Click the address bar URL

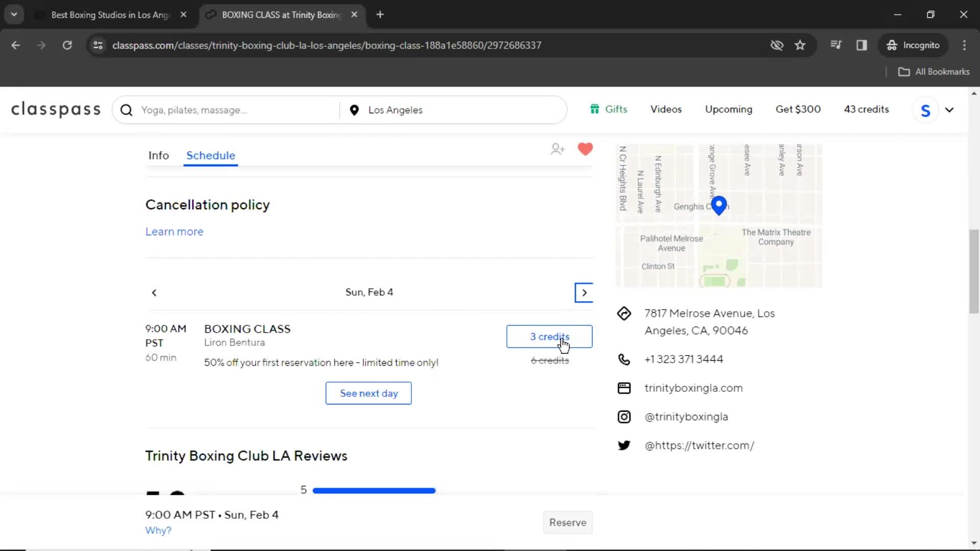(x=327, y=45)
